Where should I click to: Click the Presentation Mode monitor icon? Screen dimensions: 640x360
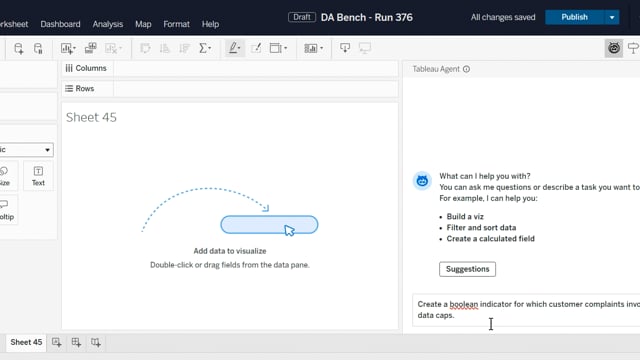click(x=364, y=48)
